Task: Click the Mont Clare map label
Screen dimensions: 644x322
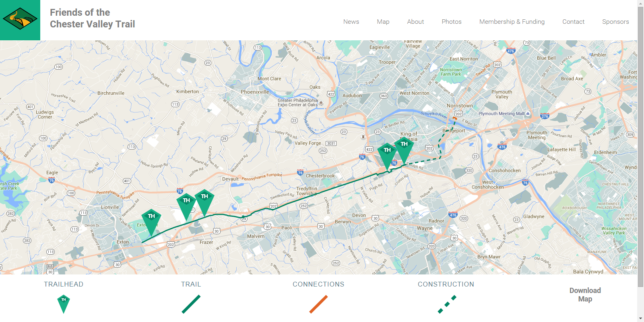Action: (x=269, y=79)
